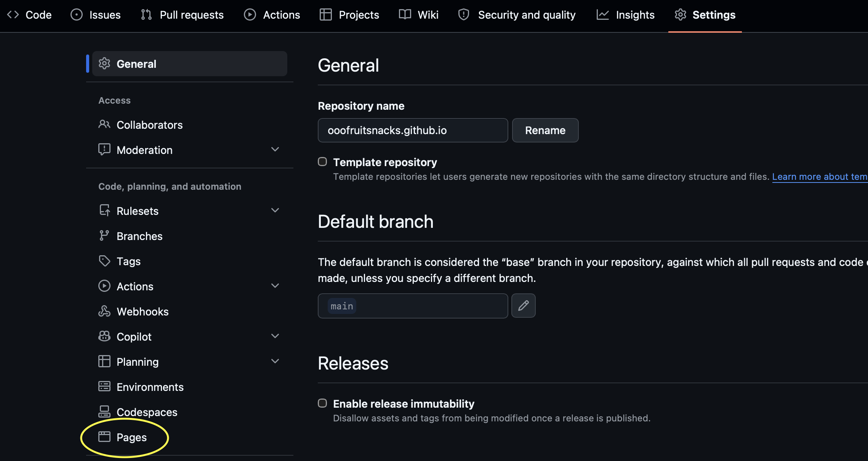Click the Branches git-branch sidebar icon

pyautogui.click(x=104, y=235)
